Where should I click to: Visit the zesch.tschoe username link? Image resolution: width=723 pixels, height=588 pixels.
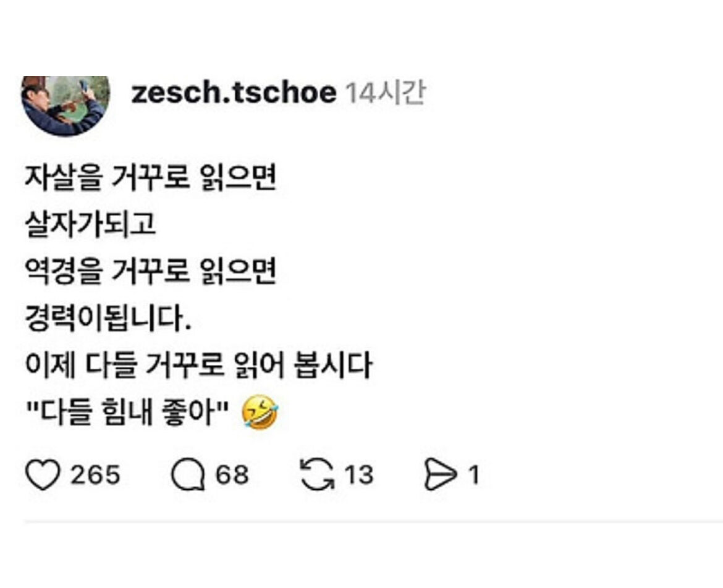[x=234, y=93]
